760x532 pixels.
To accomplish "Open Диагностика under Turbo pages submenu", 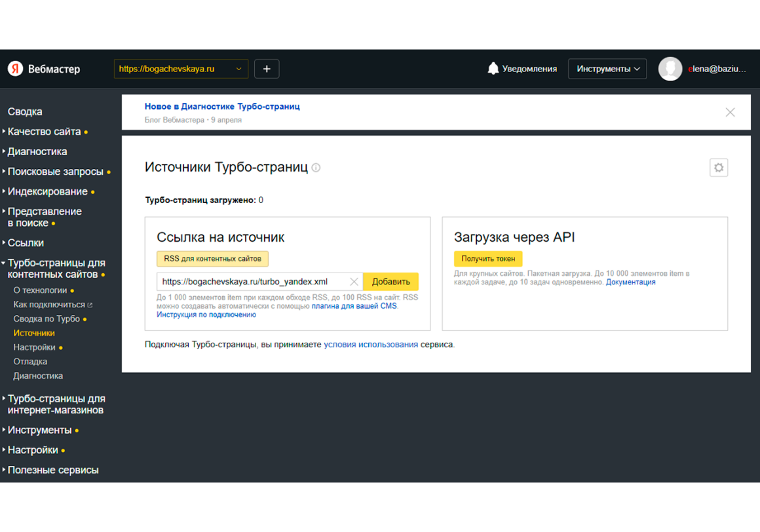I will coord(38,375).
